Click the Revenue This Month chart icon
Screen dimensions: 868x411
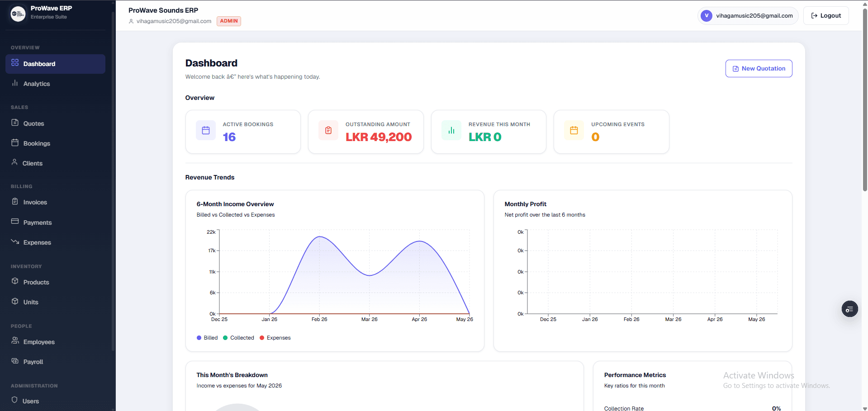click(451, 130)
